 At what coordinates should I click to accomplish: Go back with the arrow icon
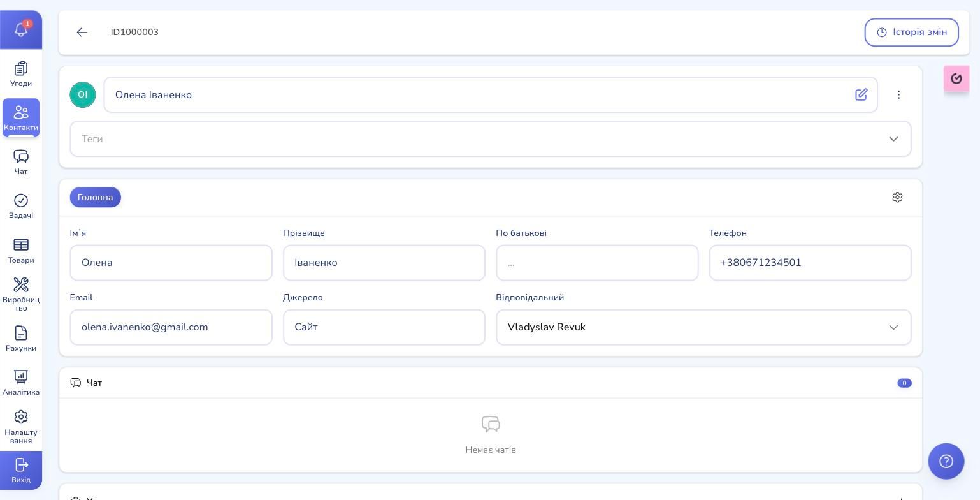point(82,32)
